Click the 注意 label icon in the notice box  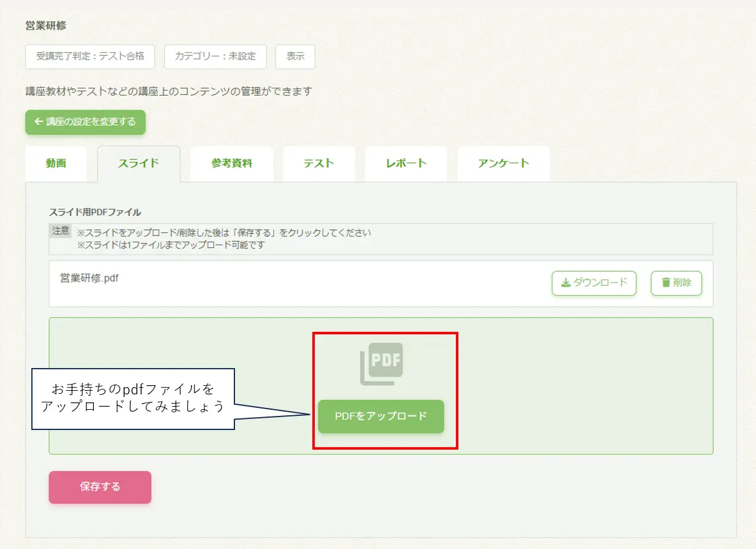click(61, 232)
